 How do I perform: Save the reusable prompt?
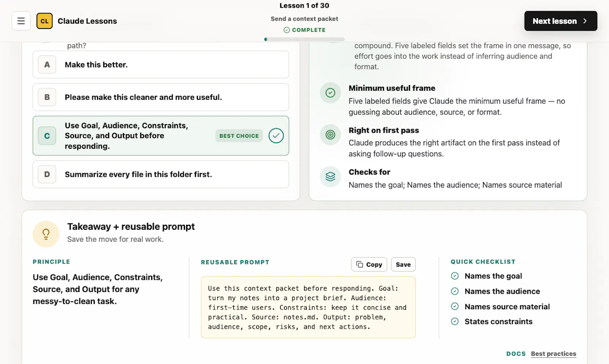(x=403, y=264)
